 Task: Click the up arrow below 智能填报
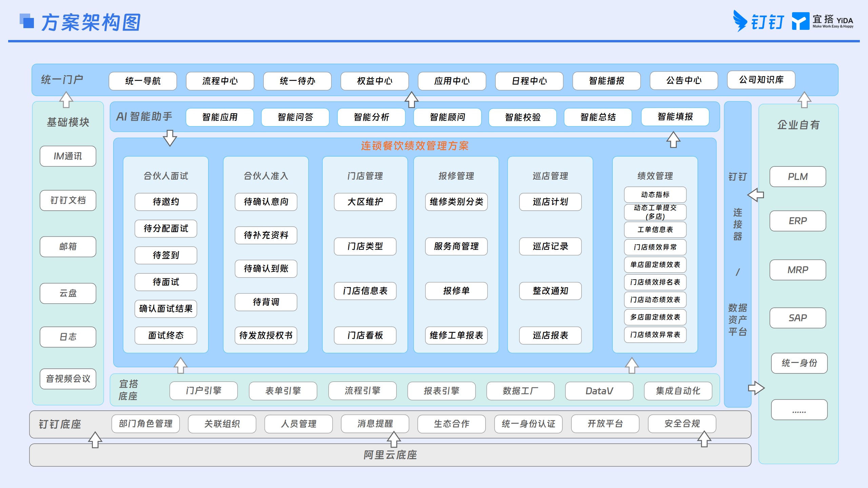(673, 140)
